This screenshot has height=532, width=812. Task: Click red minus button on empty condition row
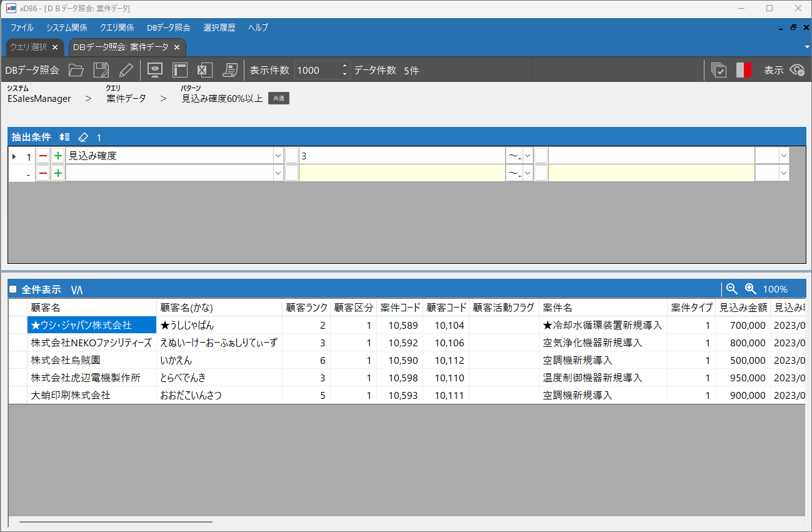click(x=43, y=173)
